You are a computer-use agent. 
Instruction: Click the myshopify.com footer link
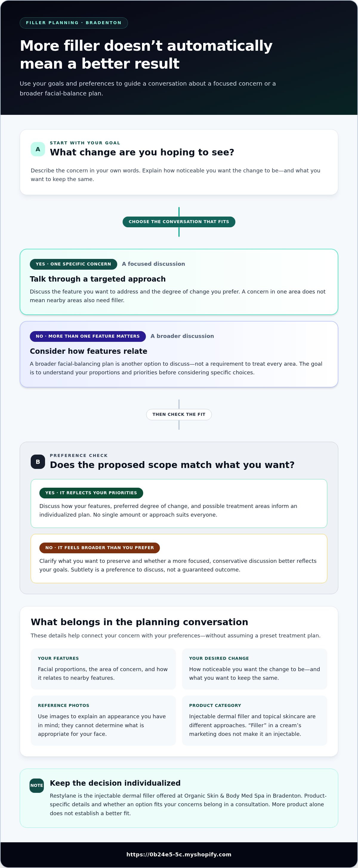pyautogui.click(x=179, y=854)
